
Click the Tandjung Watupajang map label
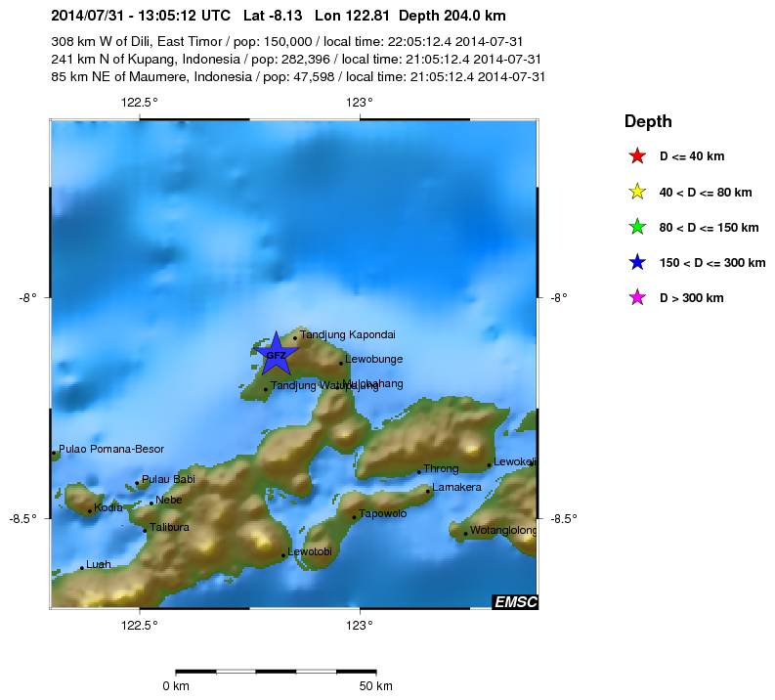(x=324, y=385)
